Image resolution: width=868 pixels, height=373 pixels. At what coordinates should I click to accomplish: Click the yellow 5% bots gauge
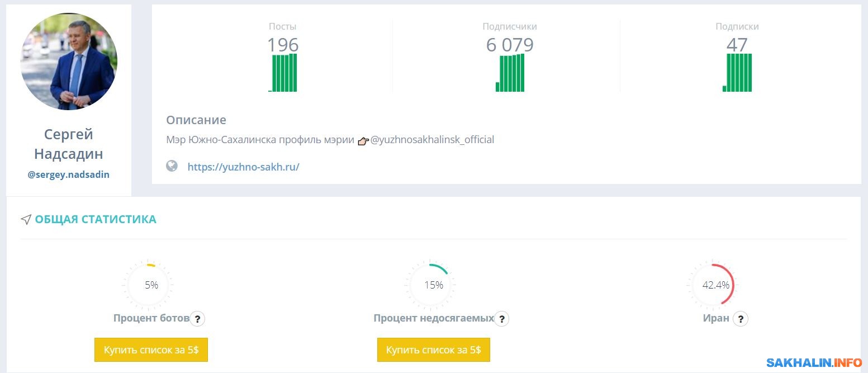click(151, 285)
